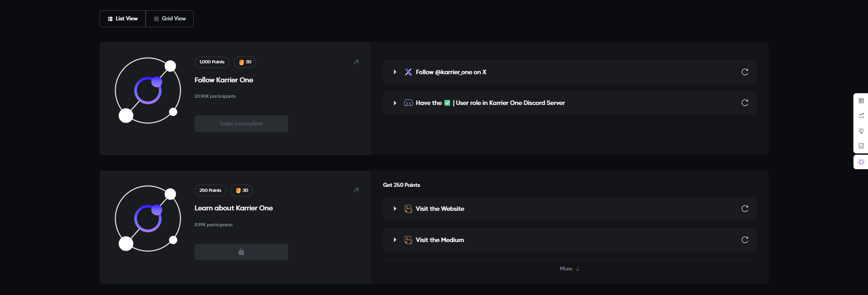Show more tasks with the More link
The width and height of the screenshot is (868, 295).
click(569, 269)
